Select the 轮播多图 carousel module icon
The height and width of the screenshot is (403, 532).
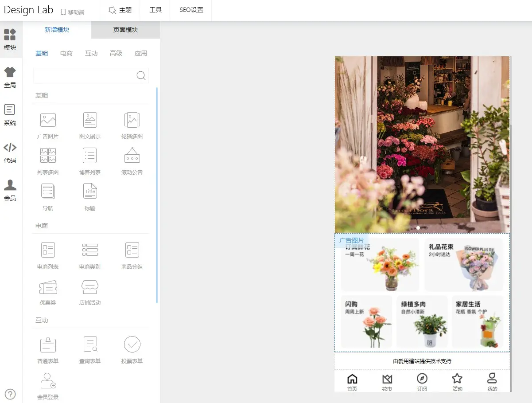point(132,120)
